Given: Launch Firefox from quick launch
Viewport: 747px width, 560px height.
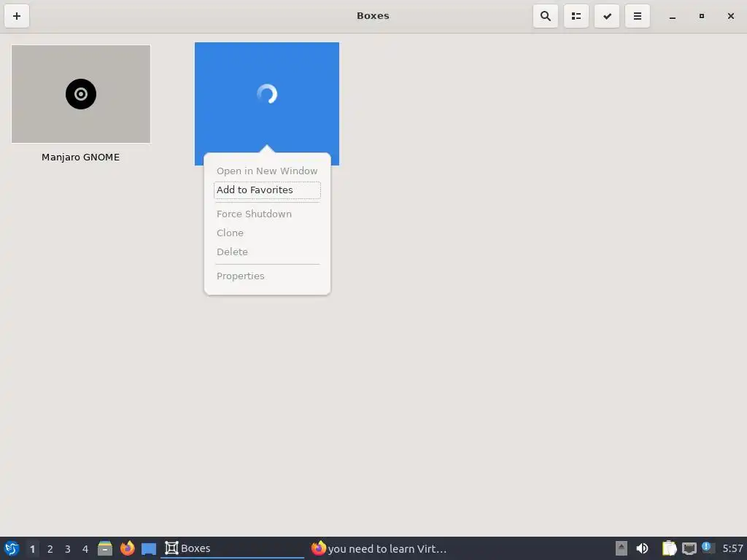Looking at the screenshot, I should click(x=127, y=548).
